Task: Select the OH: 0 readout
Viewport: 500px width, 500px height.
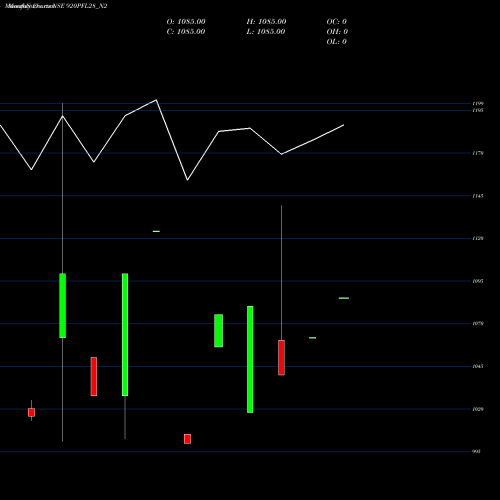Action: (x=337, y=32)
